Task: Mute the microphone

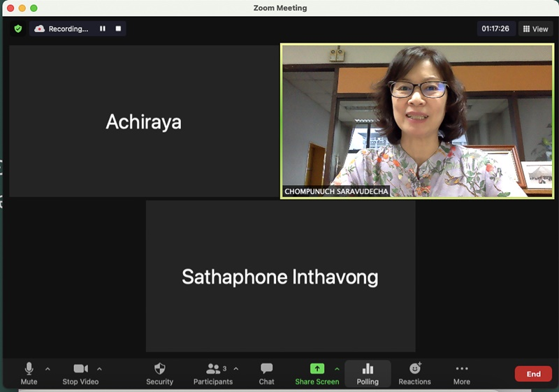Action: [29, 373]
